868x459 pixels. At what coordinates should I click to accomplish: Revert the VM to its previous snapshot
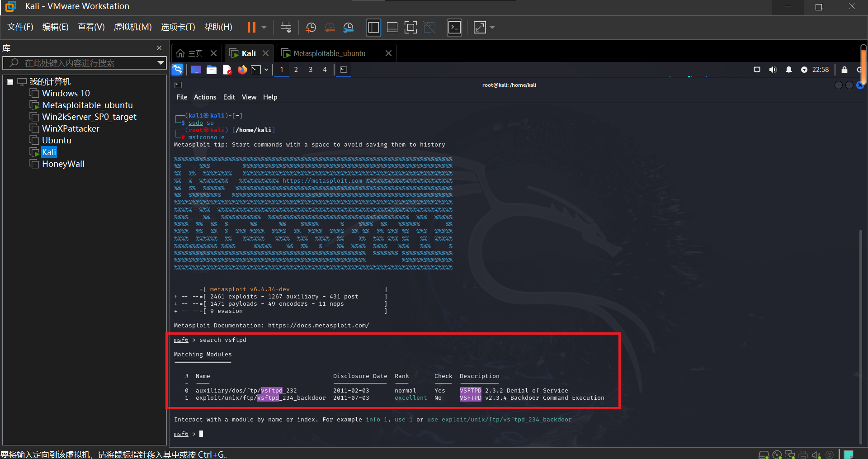pyautogui.click(x=330, y=28)
